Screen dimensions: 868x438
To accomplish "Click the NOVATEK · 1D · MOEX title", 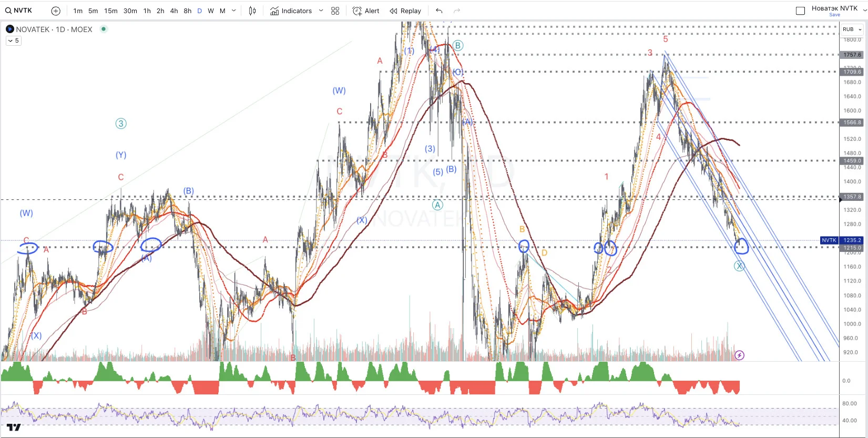I will pos(54,29).
